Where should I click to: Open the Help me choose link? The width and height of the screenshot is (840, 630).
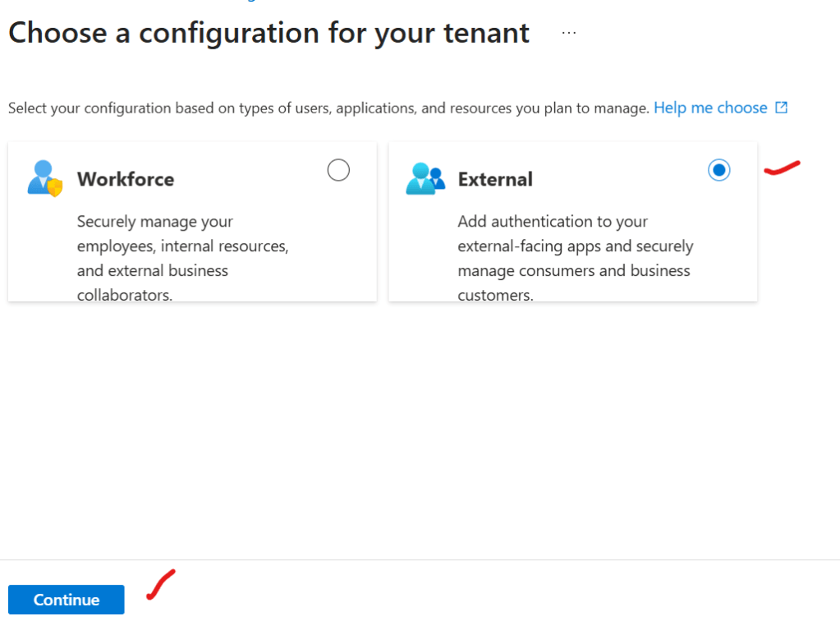[710, 108]
